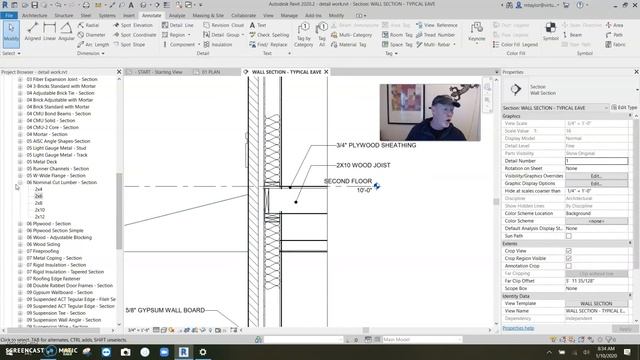Click the Edit Type button
This screenshot has width=640, height=360.
(624, 107)
